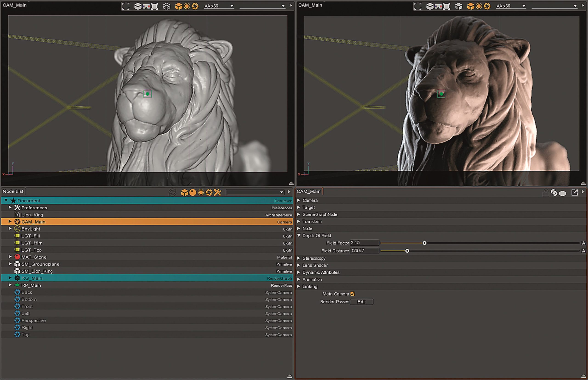Toggle orange sun lights icon in left viewport
Screen dimensions: 588x380
(187, 6)
